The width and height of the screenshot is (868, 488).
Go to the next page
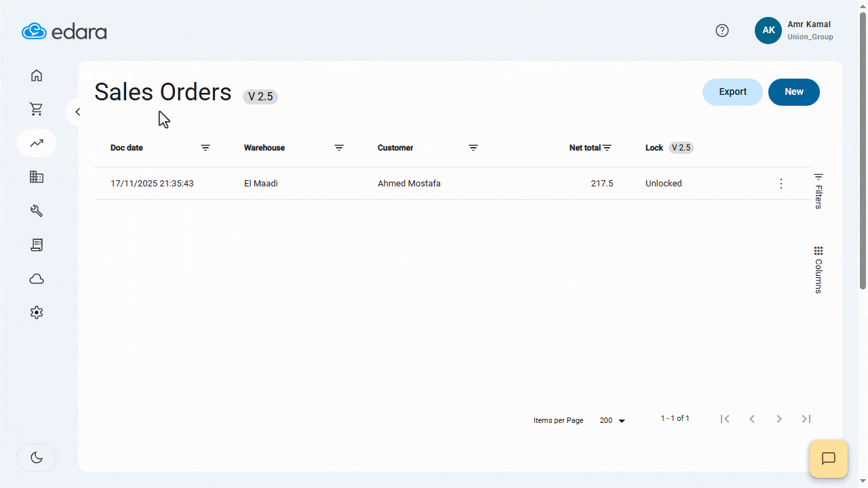coord(779,419)
